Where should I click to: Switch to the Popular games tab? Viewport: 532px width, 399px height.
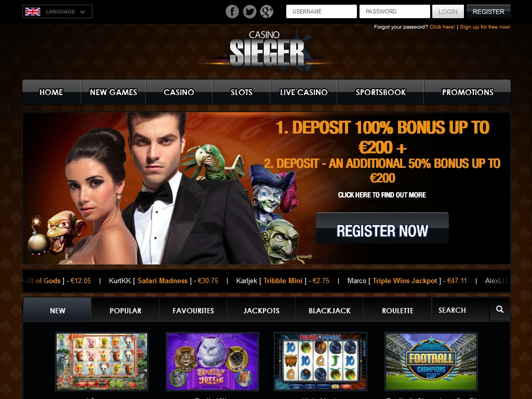coord(125,310)
